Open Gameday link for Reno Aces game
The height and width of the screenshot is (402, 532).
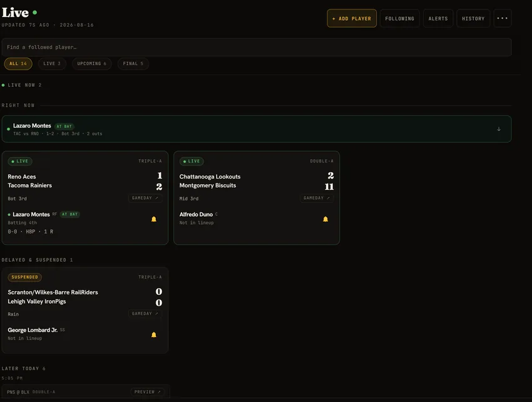click(145, 198)
